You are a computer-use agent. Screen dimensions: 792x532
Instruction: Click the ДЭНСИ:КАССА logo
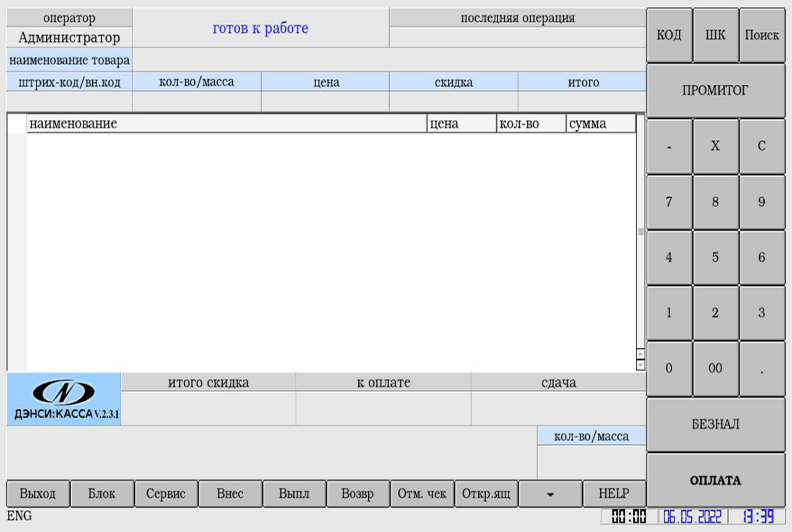tap(64, 399)
